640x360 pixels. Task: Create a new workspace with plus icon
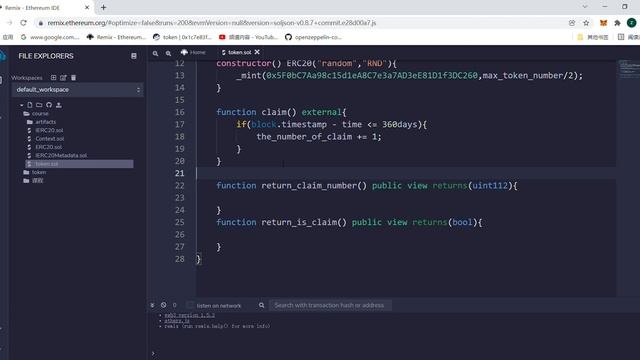coord(53,78)
